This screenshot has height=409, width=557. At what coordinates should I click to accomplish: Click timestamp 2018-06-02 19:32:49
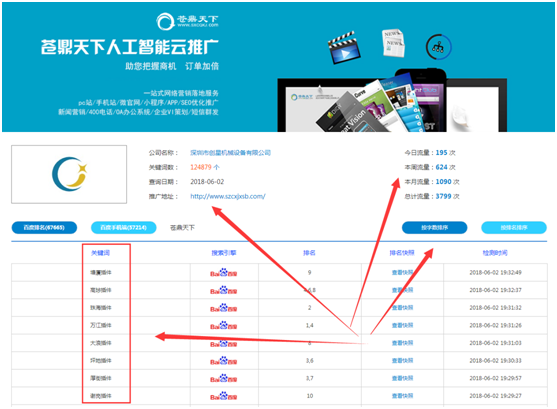(x=496, y=273)
